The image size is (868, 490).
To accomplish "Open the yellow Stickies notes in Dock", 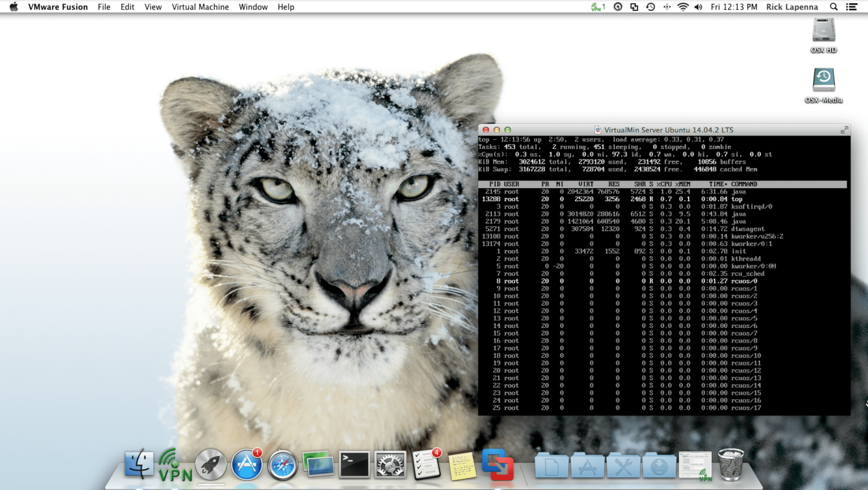I will click(462, 466).
